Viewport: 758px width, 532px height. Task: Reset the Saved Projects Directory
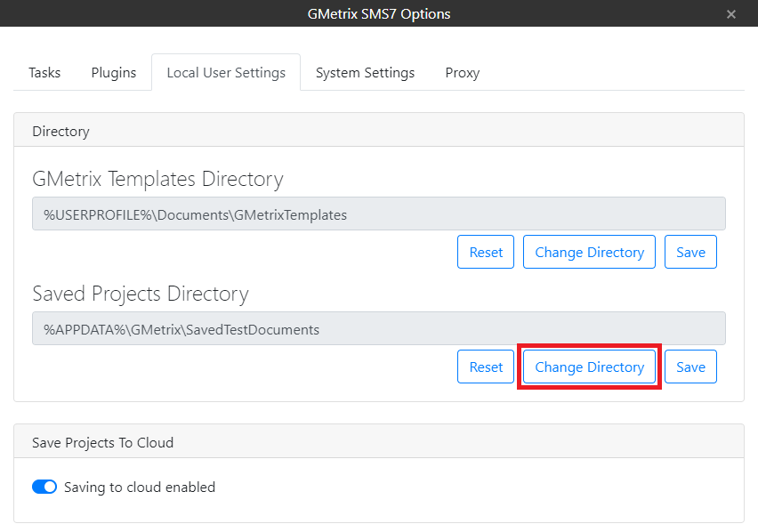486,367
